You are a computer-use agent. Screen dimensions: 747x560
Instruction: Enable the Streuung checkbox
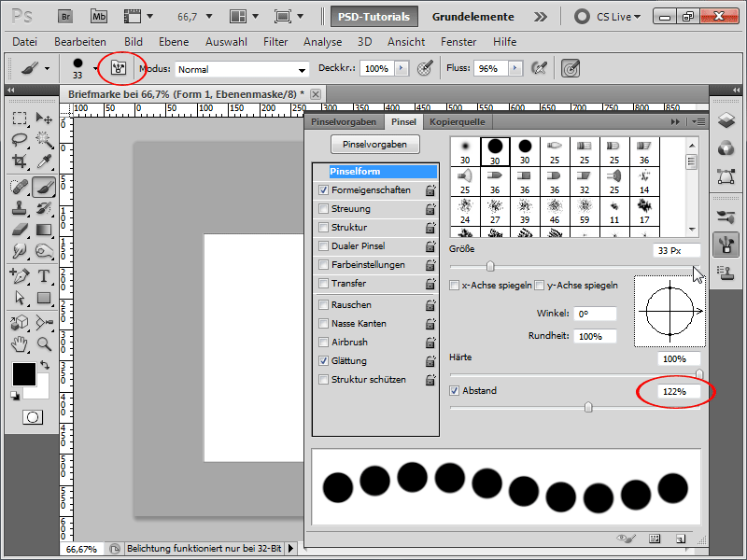(323, 208)
